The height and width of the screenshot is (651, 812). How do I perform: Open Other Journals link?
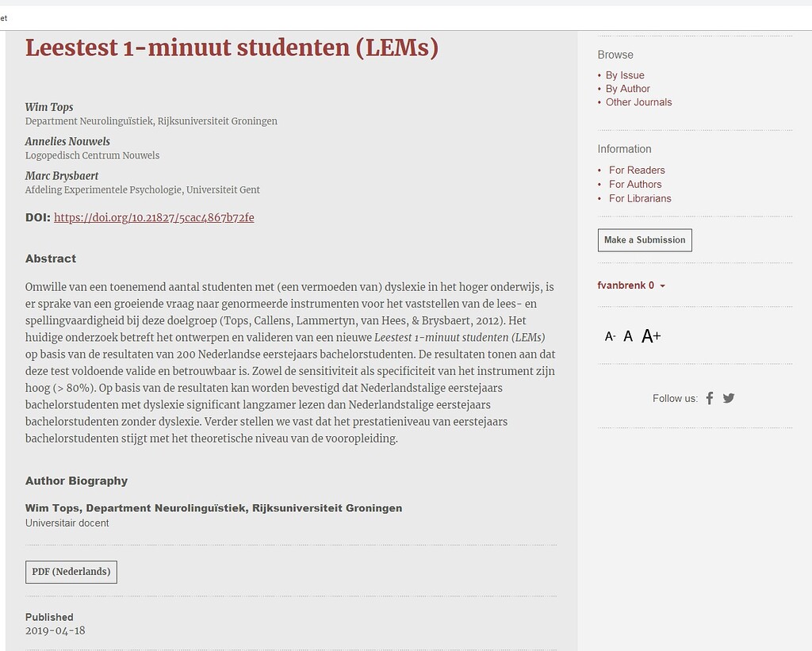click(x=638, y=102)
